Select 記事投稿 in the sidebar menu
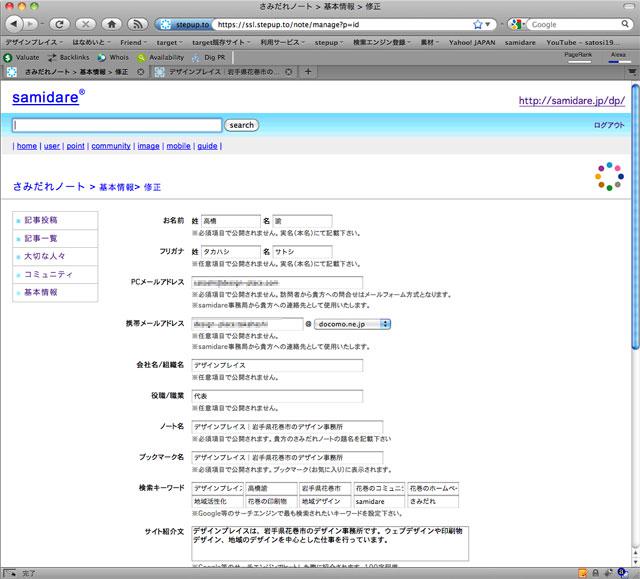Viewport: 640px width, 579px height. point(41,220)
